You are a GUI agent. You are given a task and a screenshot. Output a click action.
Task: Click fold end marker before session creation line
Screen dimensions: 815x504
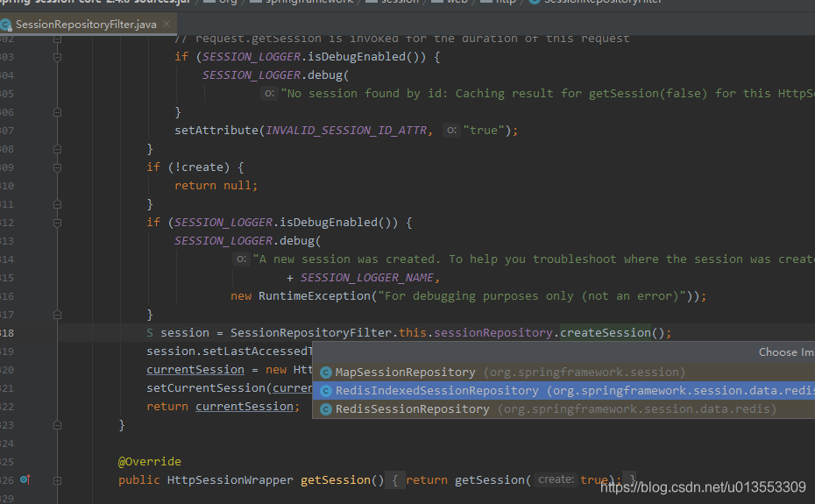58,315
